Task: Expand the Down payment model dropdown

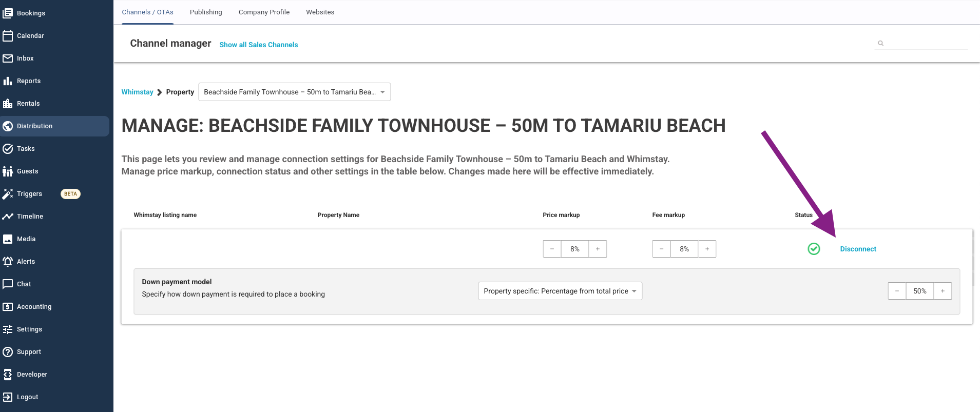Action: [x=560, y=291]
